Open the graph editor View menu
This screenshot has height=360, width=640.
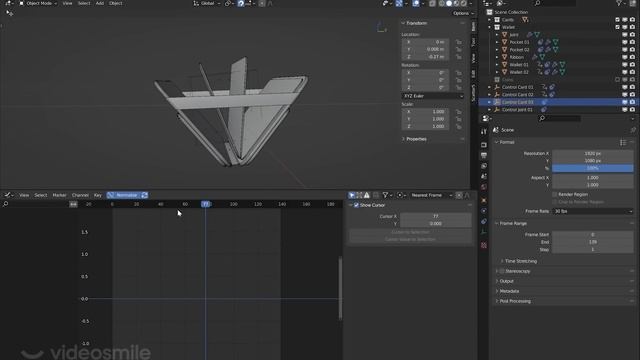click(x=24, y=196)
